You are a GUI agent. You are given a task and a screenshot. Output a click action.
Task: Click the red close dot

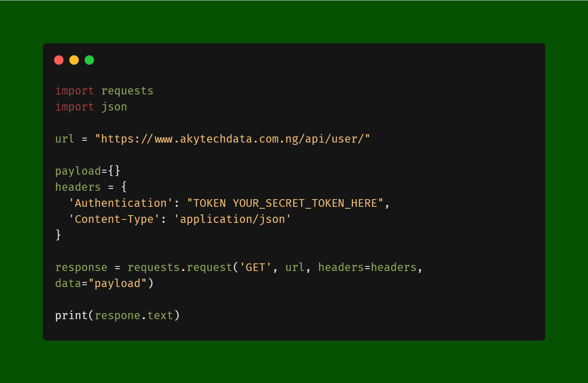(x=59, y=60)
